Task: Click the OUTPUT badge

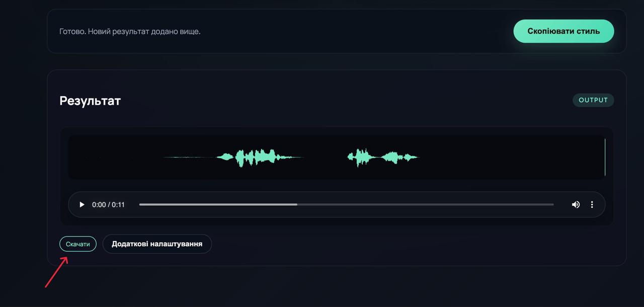Action: coord(593,100)
